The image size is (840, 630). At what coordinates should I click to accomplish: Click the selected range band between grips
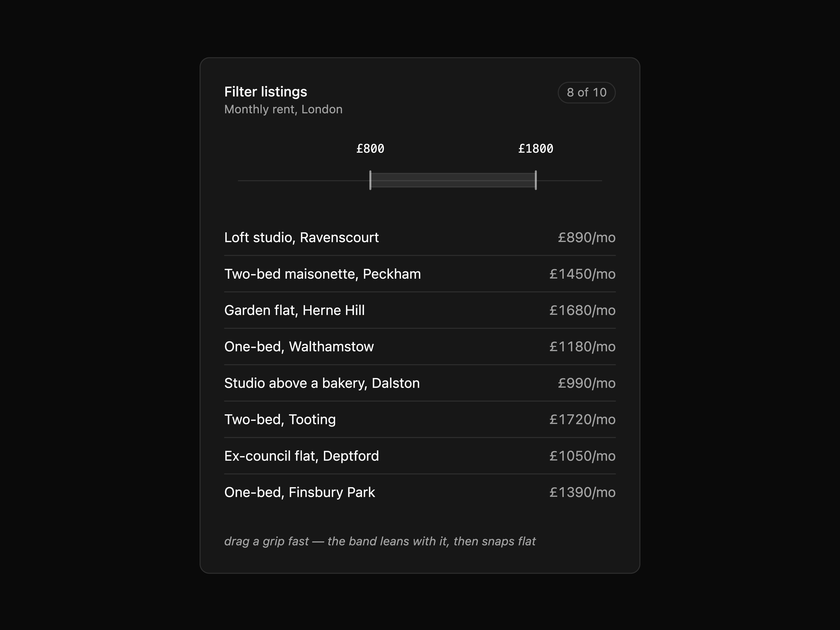[x=453, y=180]
